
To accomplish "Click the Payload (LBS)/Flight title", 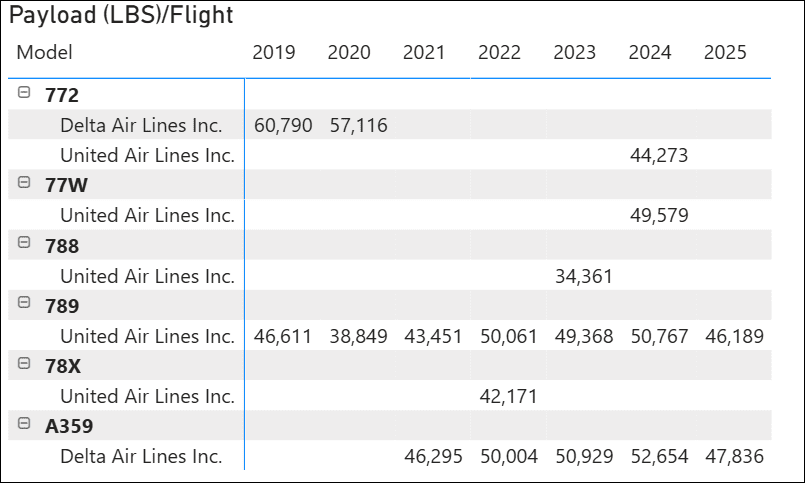I will (121, 15).
